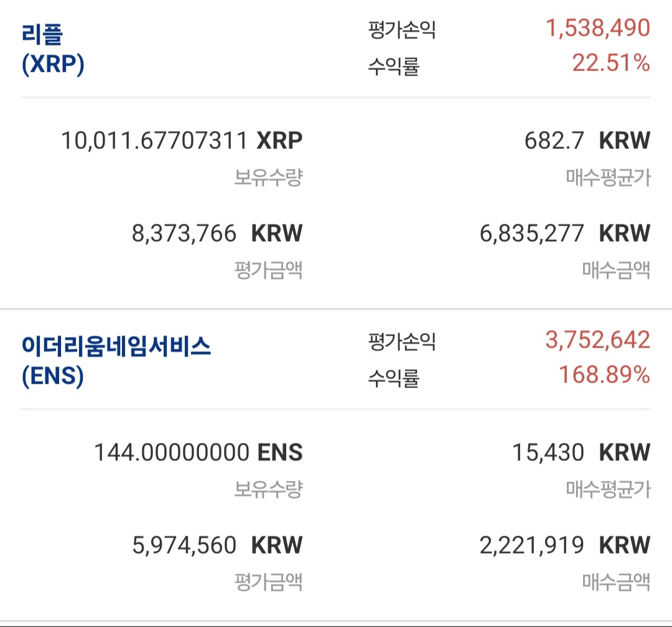672x627 pixels.
Task: Tap XRP 수익률 value 22.51%
Action: point(611,63)
